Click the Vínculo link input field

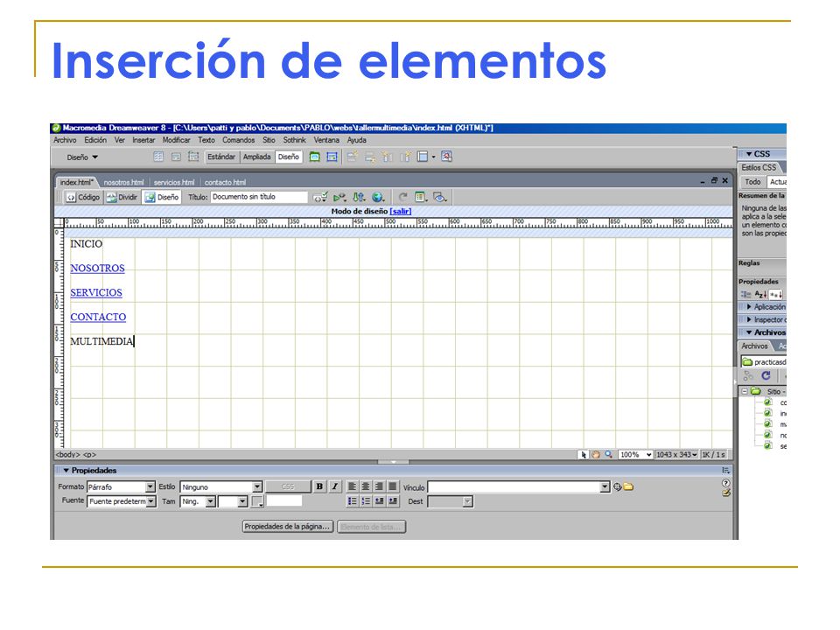514,487
